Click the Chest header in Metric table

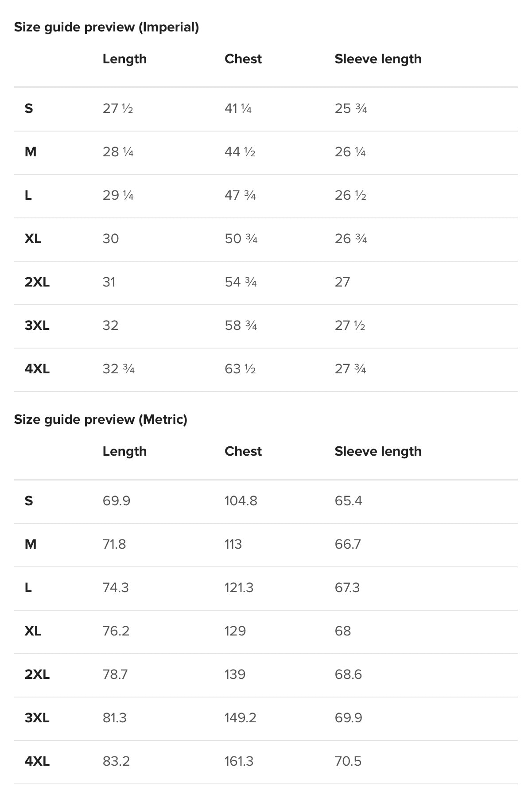click(x=243, y=451)
